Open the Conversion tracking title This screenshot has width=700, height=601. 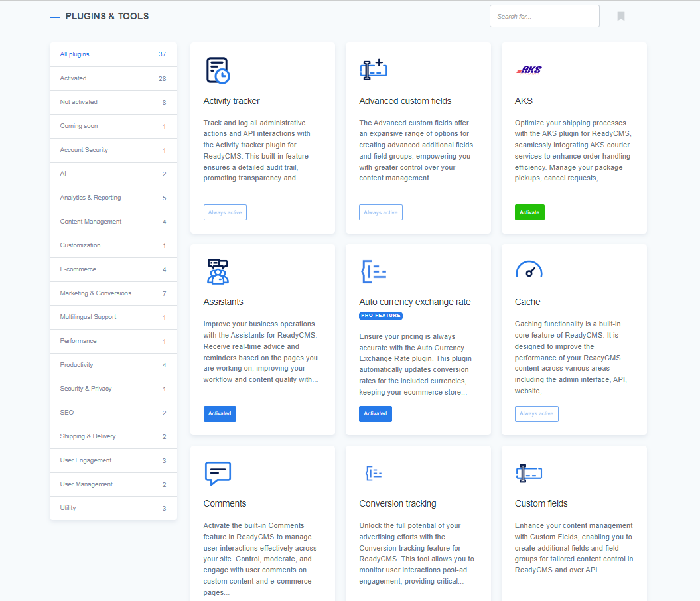tap(397, 503)
